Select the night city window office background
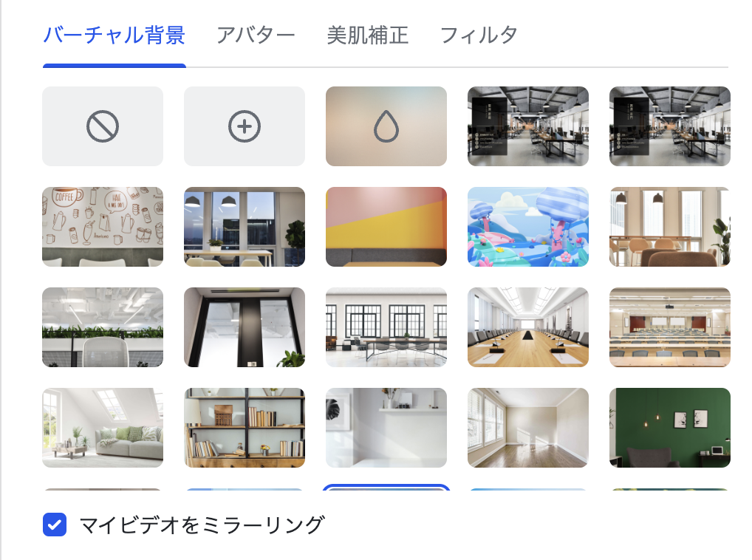 pyautogui.click(x=245, y=227)
